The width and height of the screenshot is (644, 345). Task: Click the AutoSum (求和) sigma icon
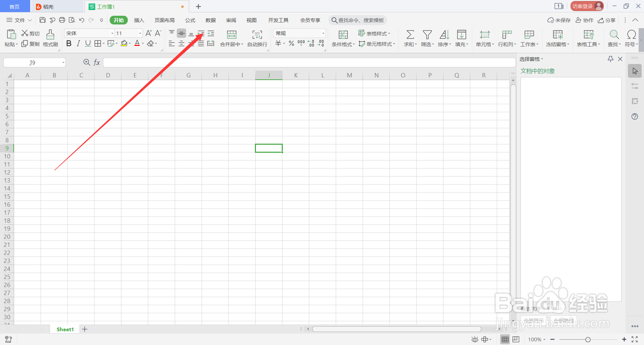[x=410, y=34]
